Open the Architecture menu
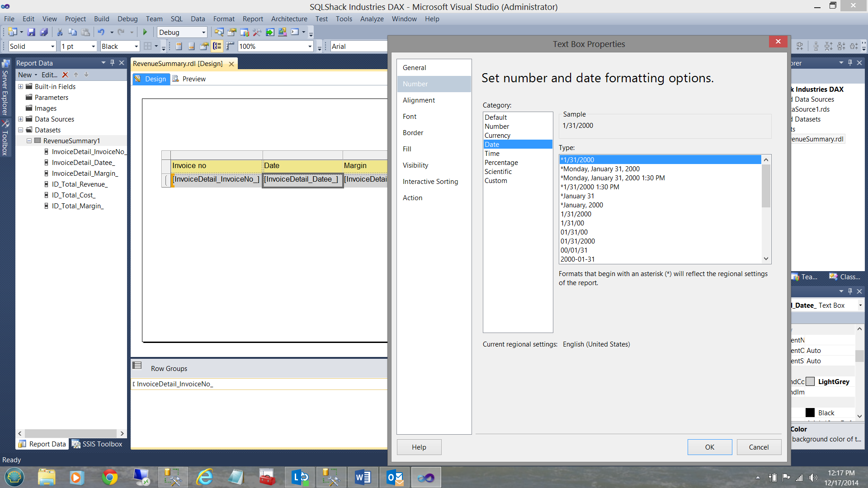Viewport: 868px width, 488px height. point(289,19)
